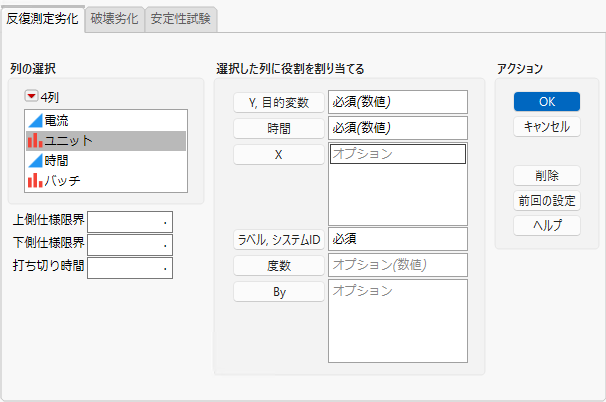Image resolution: width=606 pixels, height=402 pixels.
Task: Click the キャンセル button
Action: coord(547,127)
